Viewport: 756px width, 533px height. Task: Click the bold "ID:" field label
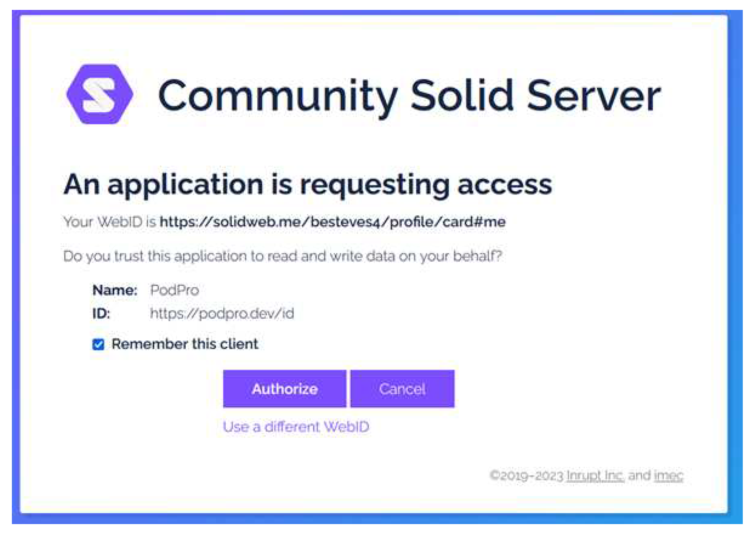click(101, 313)
